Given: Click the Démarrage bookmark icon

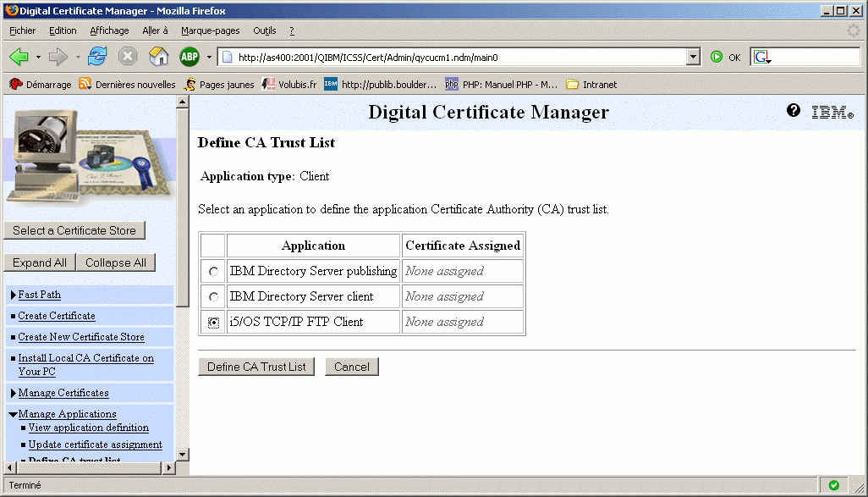Looking at the screenshot, I should [16, 84].
